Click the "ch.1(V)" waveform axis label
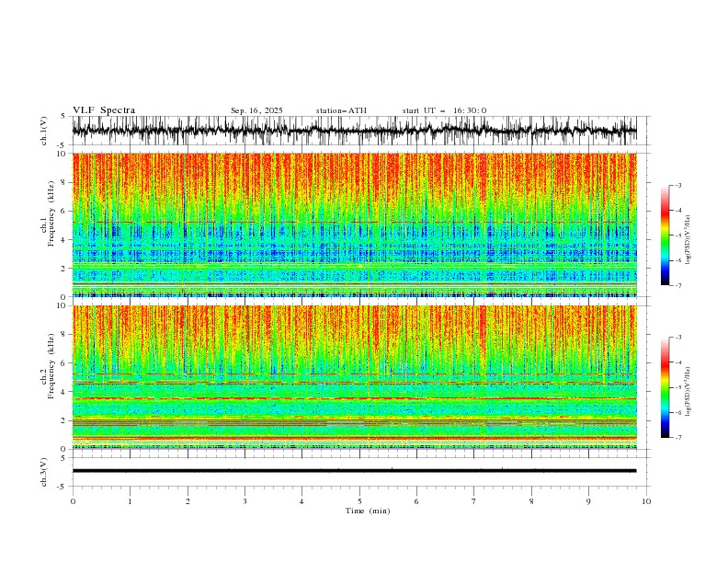Viewport: 728px width, 563px height. tap(44, 131)
